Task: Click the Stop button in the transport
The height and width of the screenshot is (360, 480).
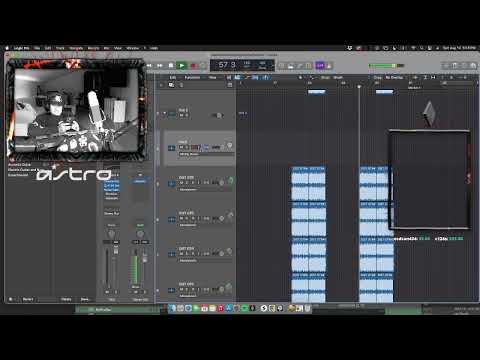Action: (x=171, y=66)
